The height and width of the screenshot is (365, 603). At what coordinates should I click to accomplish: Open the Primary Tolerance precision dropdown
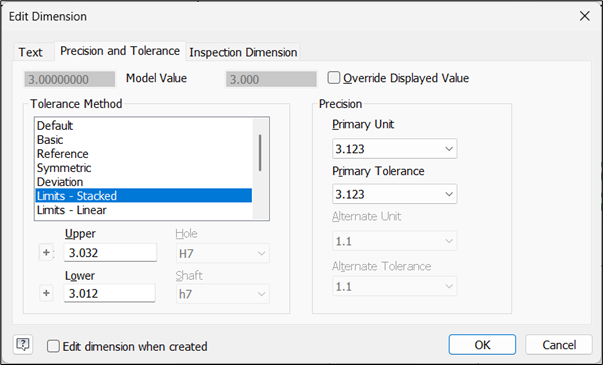tap(395, 194)
